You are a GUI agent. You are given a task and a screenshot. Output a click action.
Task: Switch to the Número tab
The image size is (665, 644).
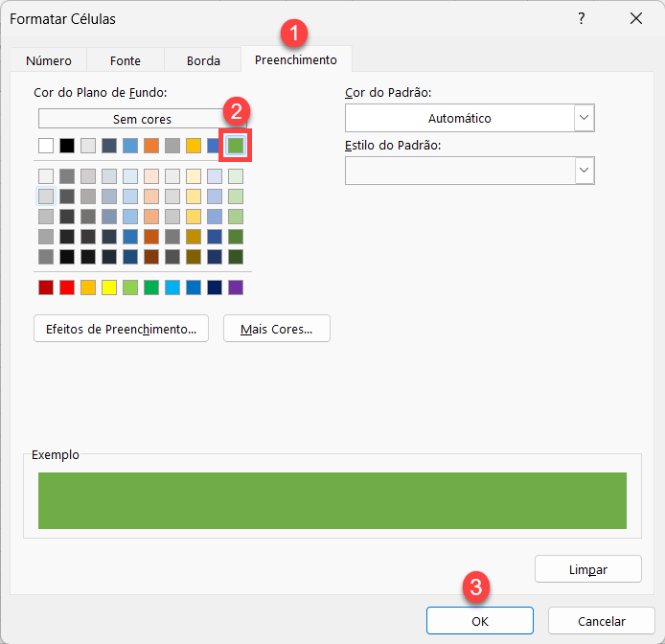point(49,60)
